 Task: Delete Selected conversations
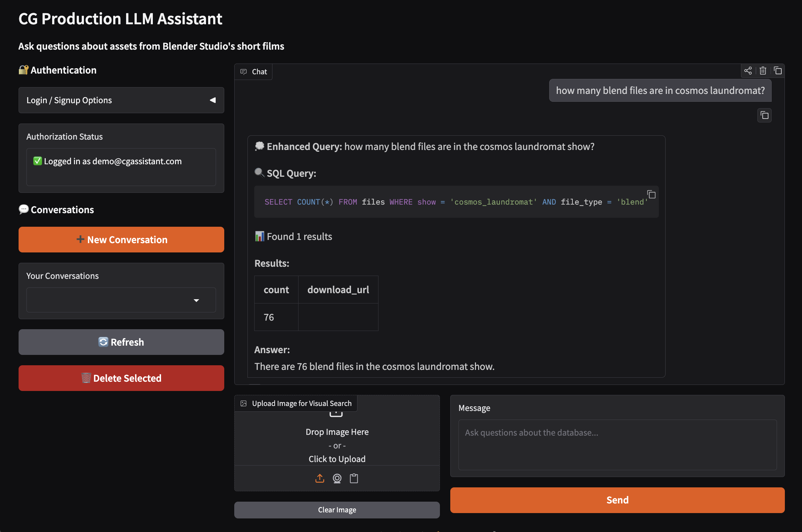tap(121, 378)
